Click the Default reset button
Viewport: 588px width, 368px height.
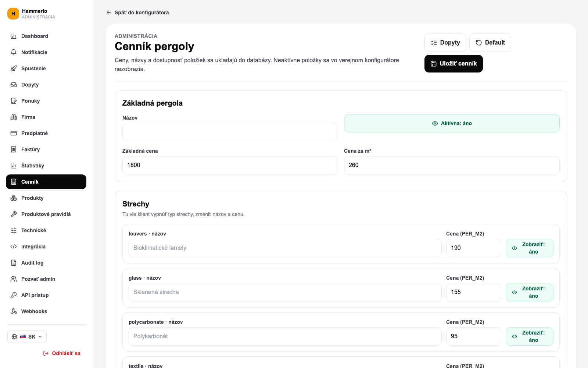pyautogui.click(x=490, y=43)
